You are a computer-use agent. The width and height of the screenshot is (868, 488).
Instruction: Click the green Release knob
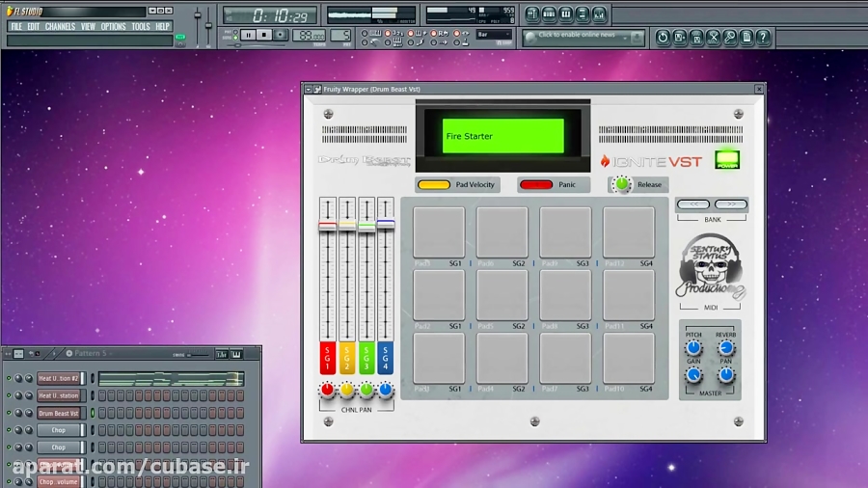pyautogui.click(x=622, y=185)
